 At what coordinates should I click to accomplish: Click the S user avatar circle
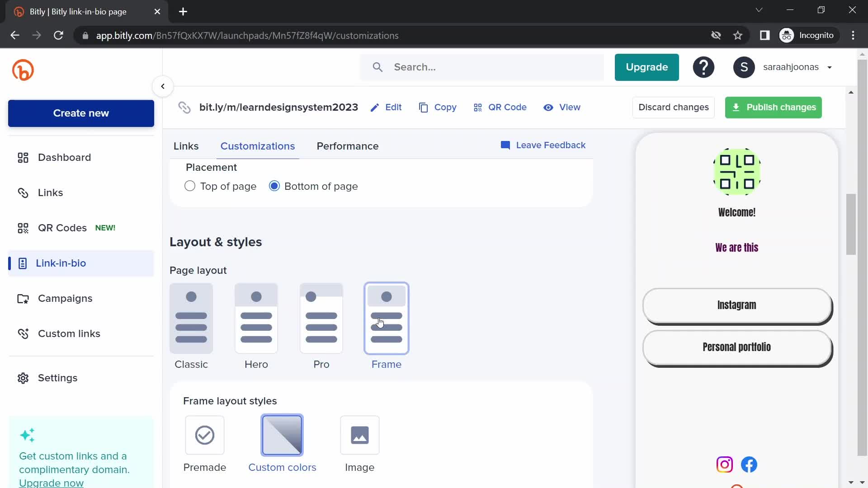[744, 67]
